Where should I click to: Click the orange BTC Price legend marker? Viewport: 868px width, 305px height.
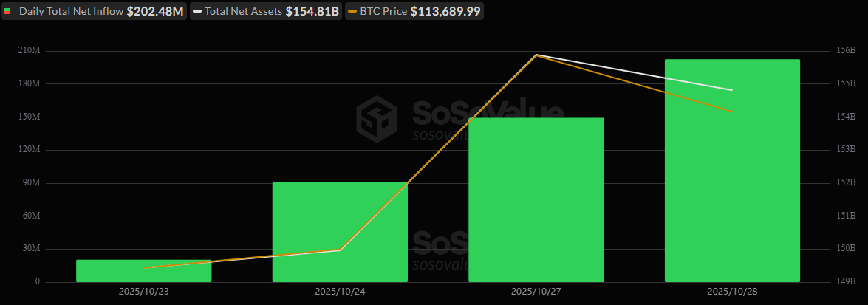(x=352, y=12)
